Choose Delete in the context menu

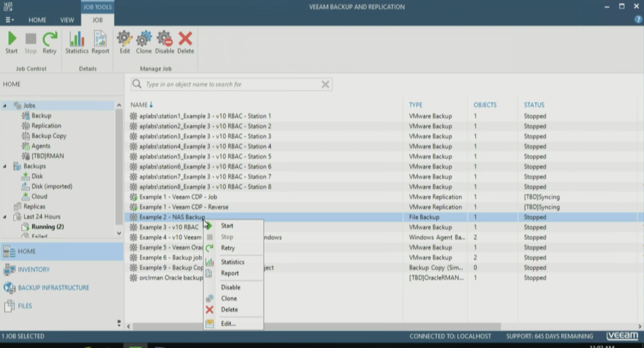point(233,310)
